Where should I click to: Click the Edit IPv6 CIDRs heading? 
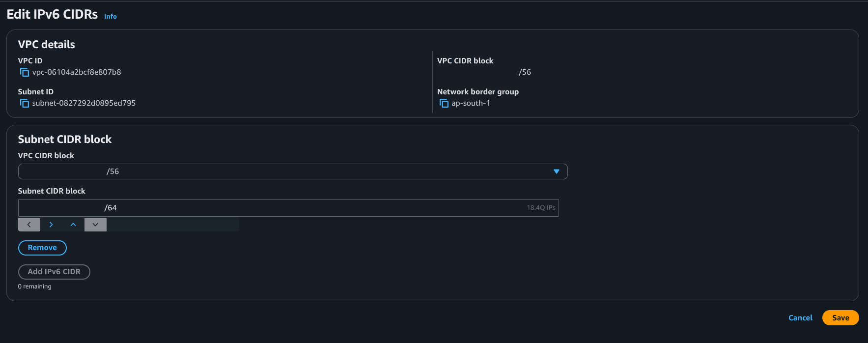pyautogui.click(x=52, y=14)
